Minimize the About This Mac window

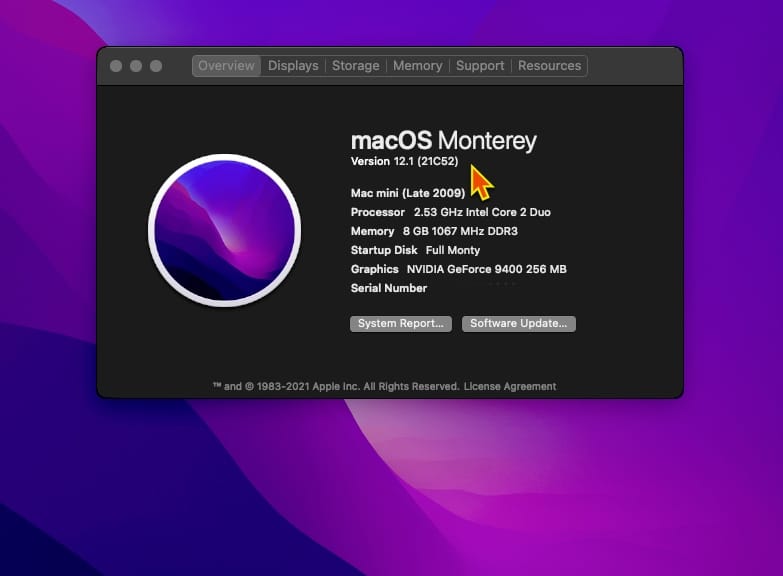point(136,66)
